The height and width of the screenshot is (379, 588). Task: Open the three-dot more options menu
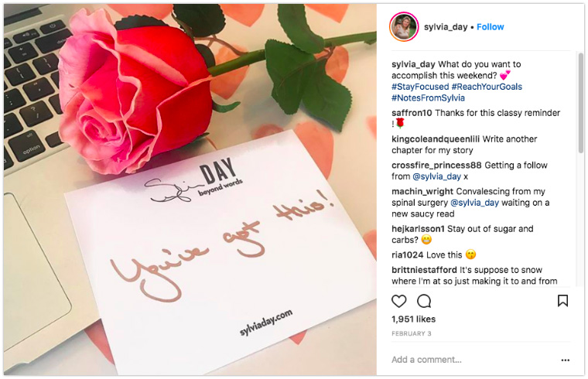[x=565, y=360]
